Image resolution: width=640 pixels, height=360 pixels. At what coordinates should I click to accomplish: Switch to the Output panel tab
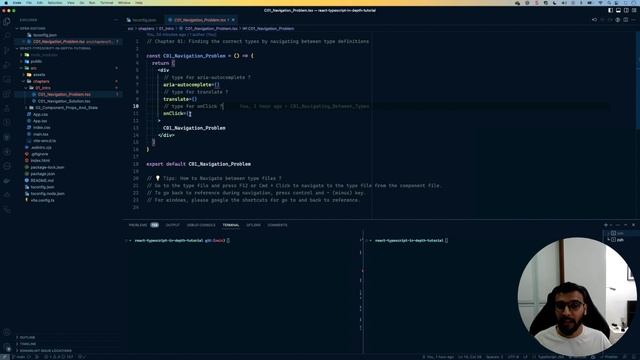(172, 225)
